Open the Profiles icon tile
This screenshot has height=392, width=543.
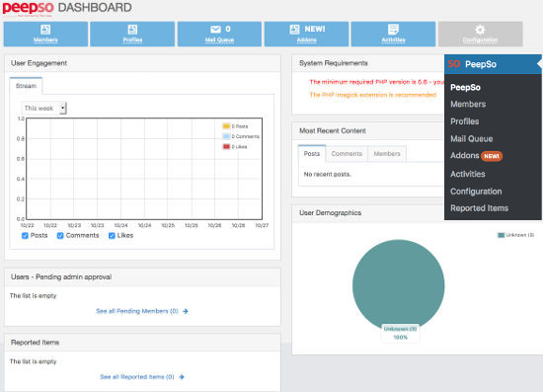(x=132, y=30)
